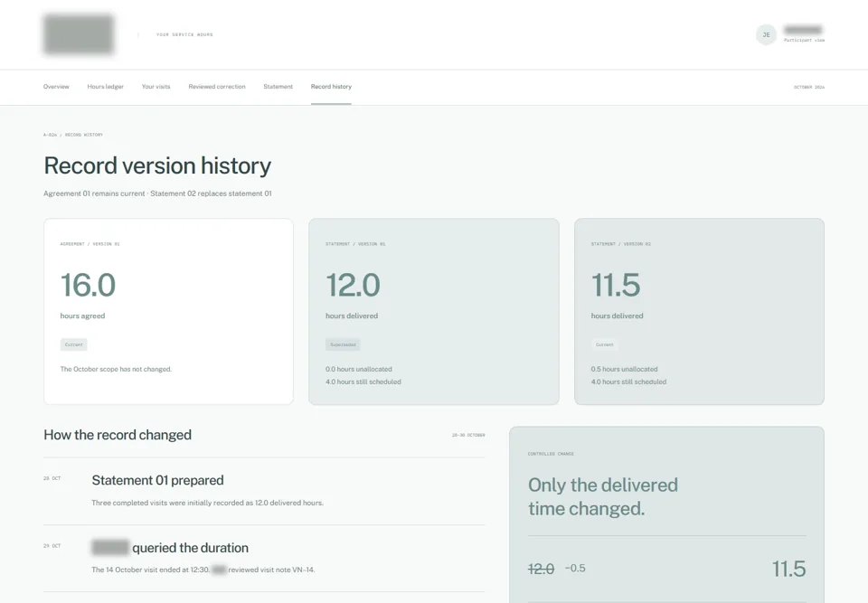Click the blurred logo in header
The width and height of the screenshot is (868, 603).
pos(80,34)
